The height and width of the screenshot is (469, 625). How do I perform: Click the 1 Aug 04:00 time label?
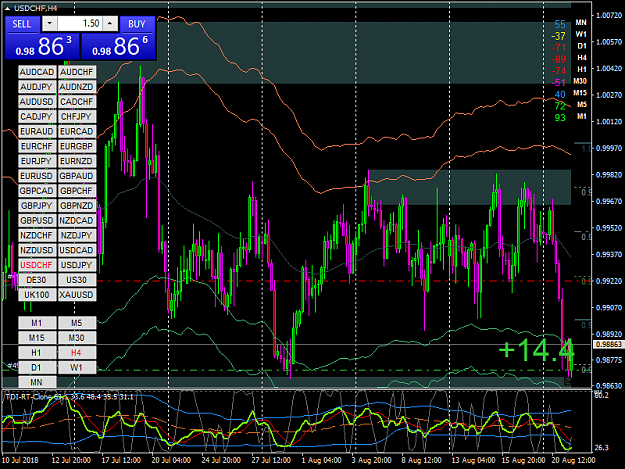click(x=321, y=460)
